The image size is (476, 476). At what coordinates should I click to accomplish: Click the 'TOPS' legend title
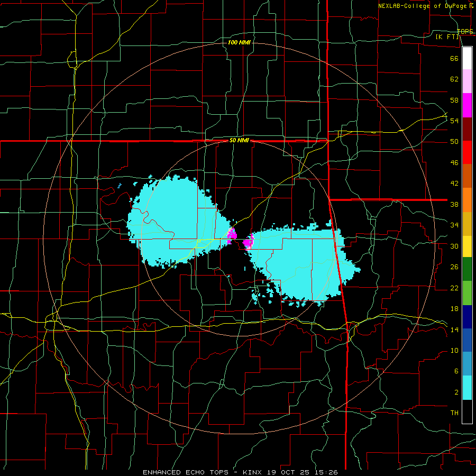coord(465,32)
